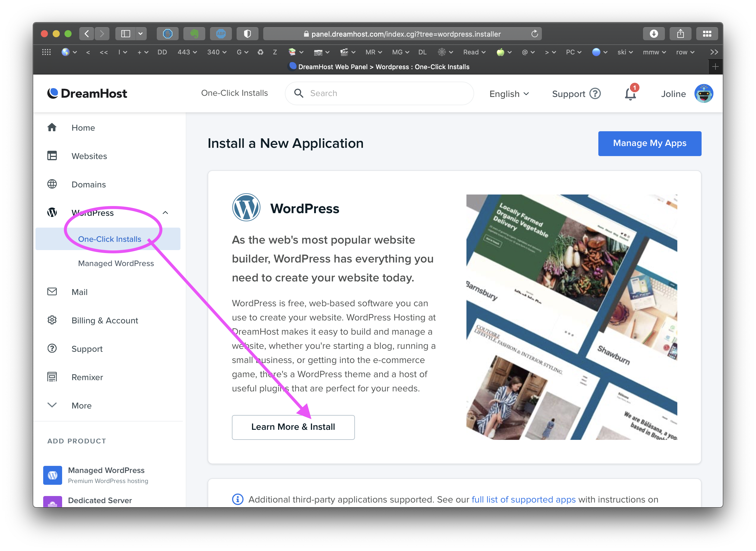Image resolution: width=756 pixels, height=551 pixels.
Task: Click the Remixer sidebar icon
Action: [52, 377]
